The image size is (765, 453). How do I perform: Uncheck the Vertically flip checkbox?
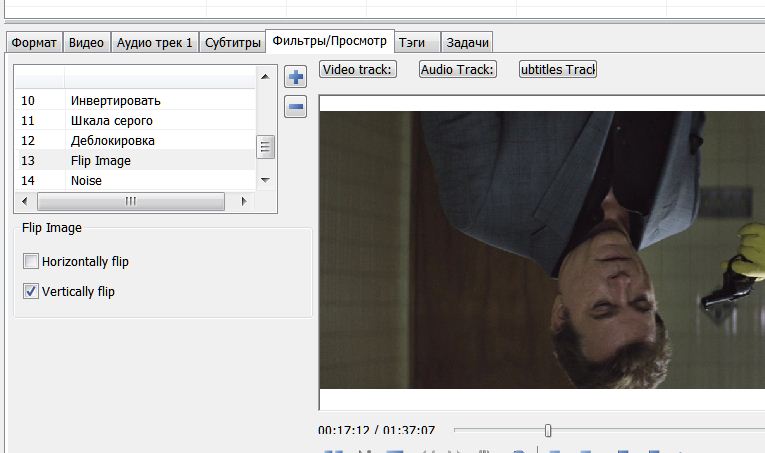click(x=31, y=292)
